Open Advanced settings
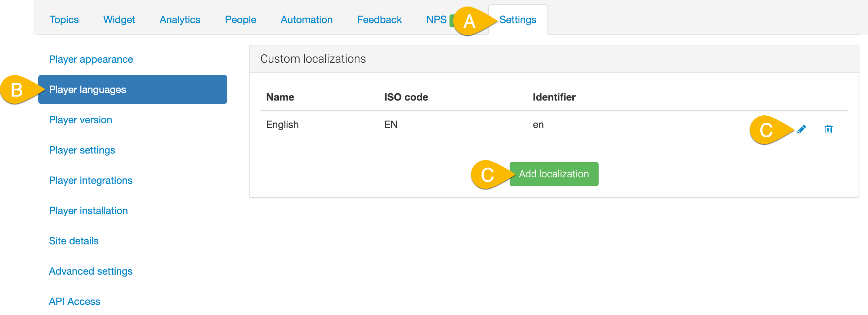The image size is (868, 315). pos(90,271)
